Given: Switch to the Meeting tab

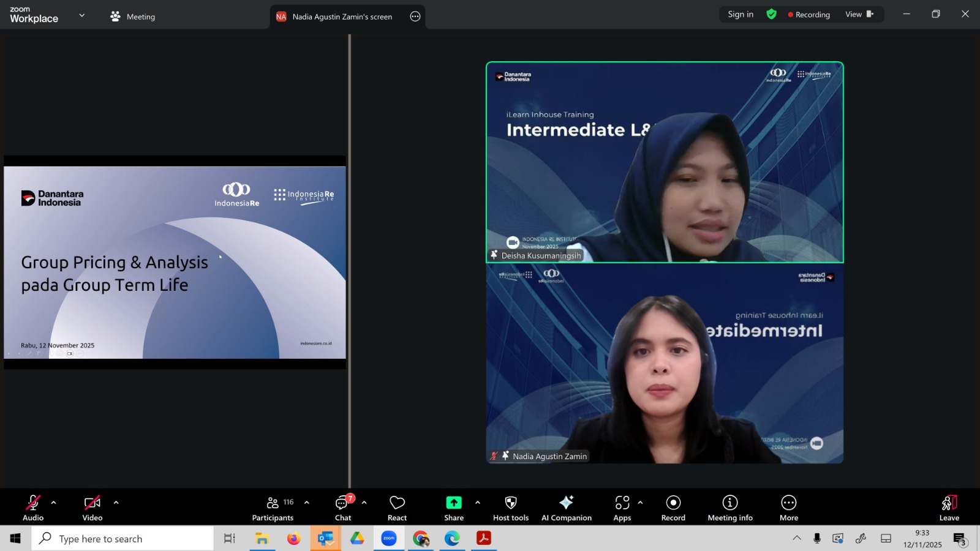Looking at the screenshot, I should coord(133,17).
